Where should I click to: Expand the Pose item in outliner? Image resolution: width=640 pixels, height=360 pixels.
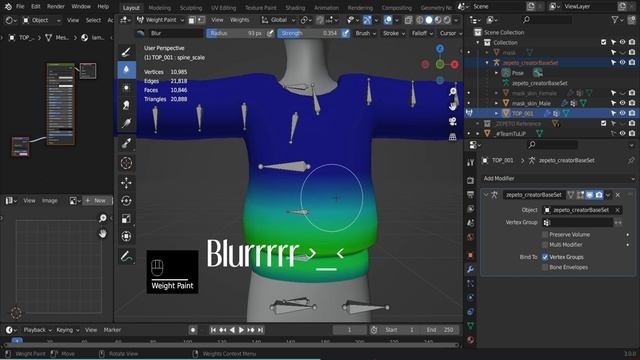(x=496, y=73)
